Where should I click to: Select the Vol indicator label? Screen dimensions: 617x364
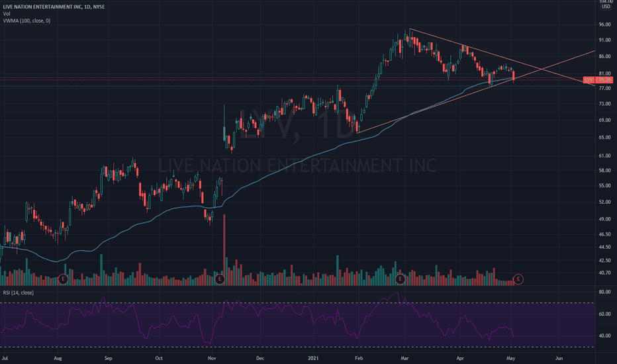point(7,14)
